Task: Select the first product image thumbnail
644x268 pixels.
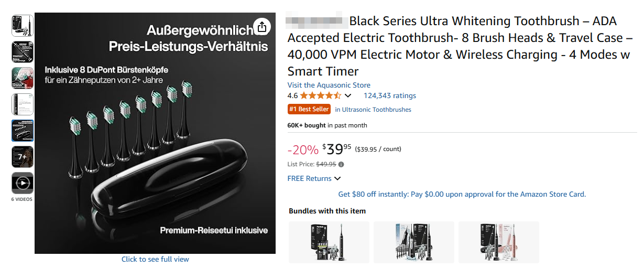Action: [23, 26]
